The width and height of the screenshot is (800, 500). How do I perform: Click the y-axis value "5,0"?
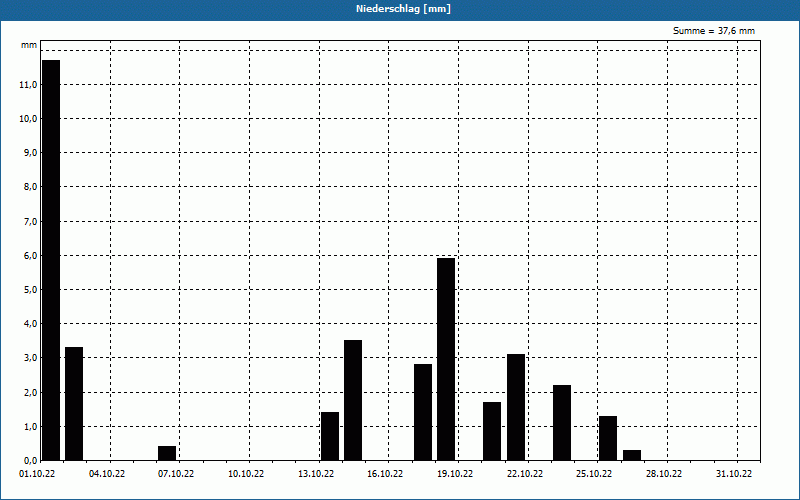click(31, 290)
